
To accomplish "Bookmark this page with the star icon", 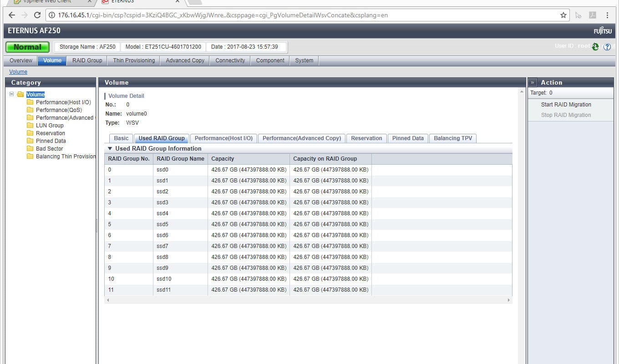I will (x=563, y=15).
